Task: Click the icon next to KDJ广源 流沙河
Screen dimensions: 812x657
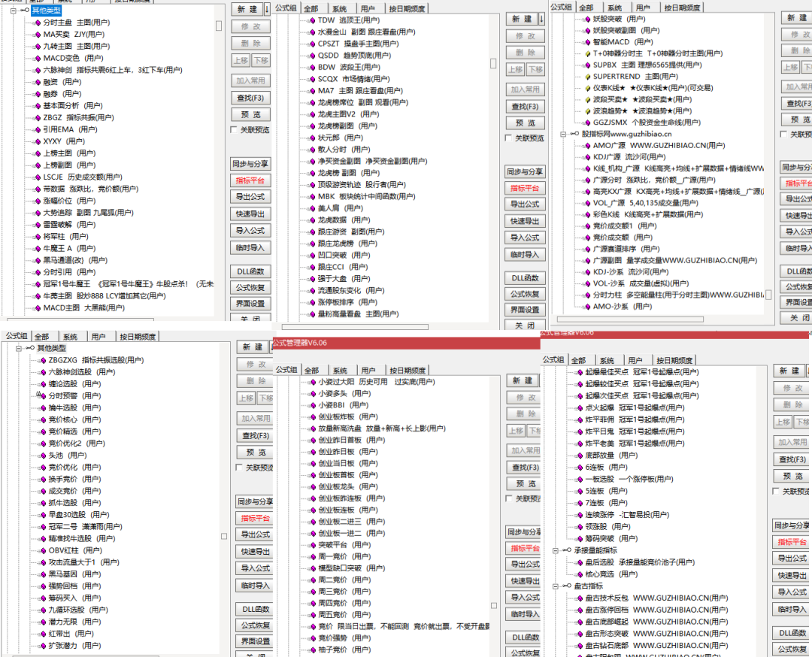Action: pyautogui.click(x=587, y=157)
